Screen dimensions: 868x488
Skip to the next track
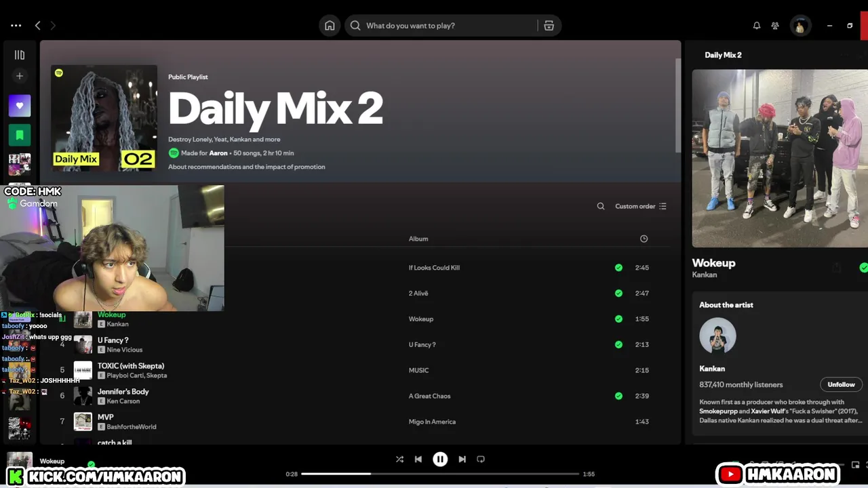pos(462,459)
